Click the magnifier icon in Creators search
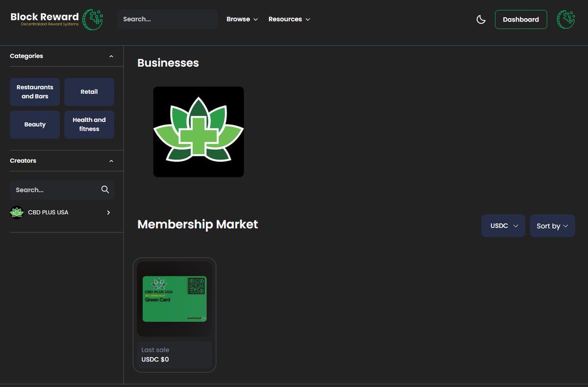The height and width of the screenshot is (387, 588). [105, 190]
